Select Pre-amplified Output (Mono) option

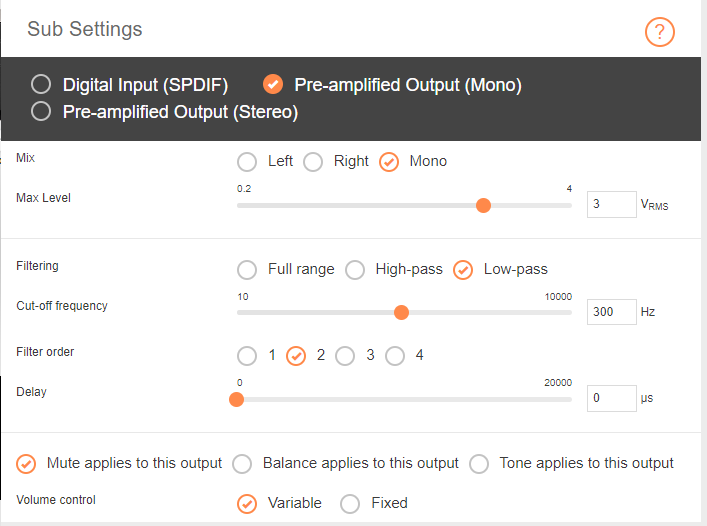pos(273,84)
